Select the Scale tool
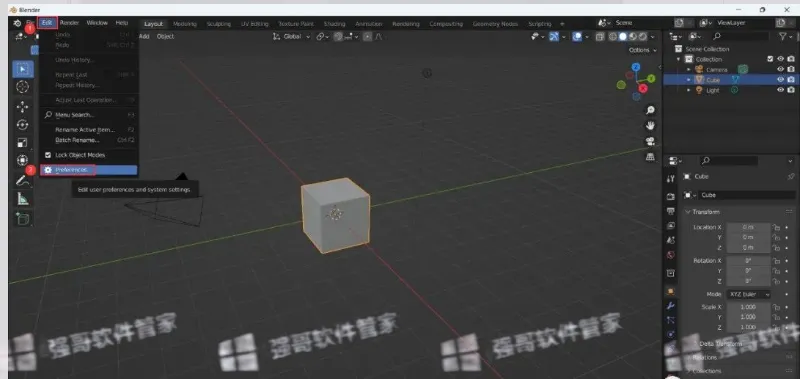 coord(22,143)
